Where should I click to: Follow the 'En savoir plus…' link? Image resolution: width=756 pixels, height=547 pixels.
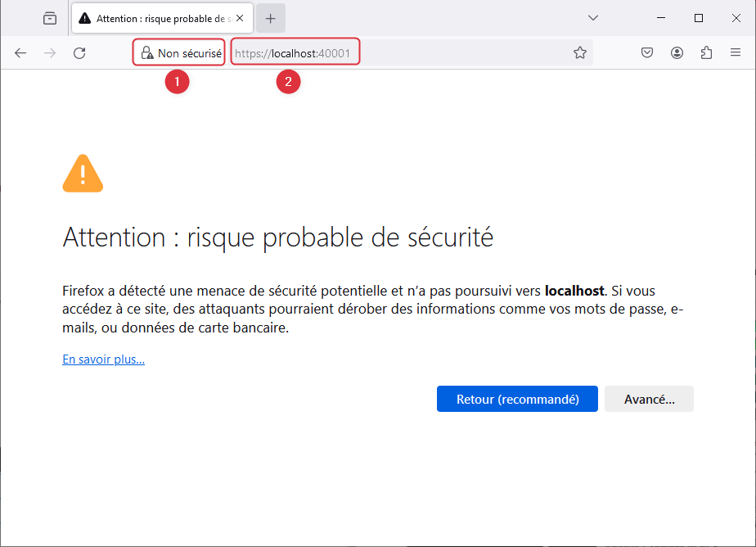coord(104,359)
